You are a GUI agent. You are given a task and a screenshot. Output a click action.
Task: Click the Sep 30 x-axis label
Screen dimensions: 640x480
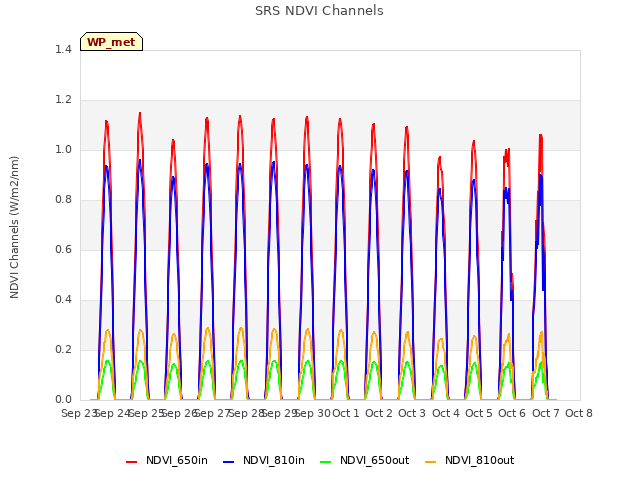[312, 413]
